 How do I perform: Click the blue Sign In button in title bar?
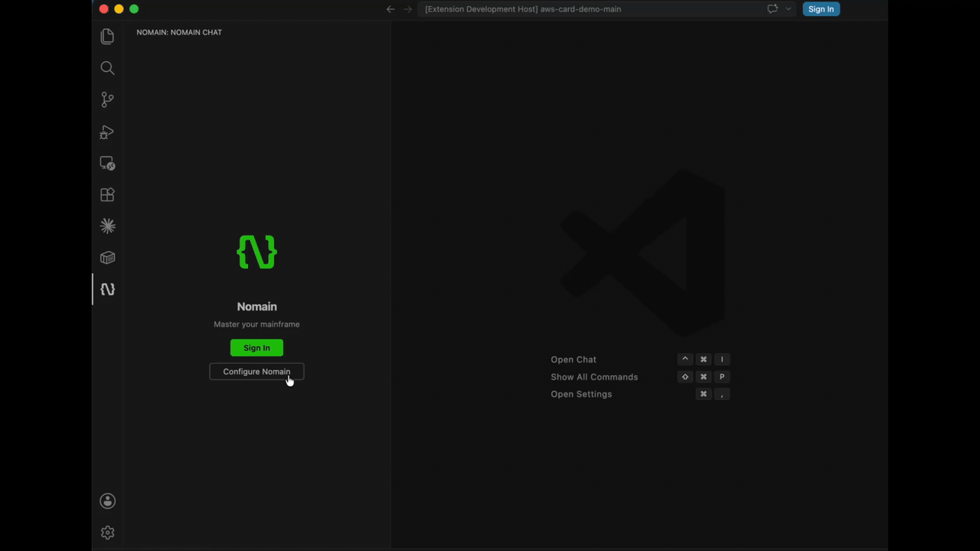821,9
